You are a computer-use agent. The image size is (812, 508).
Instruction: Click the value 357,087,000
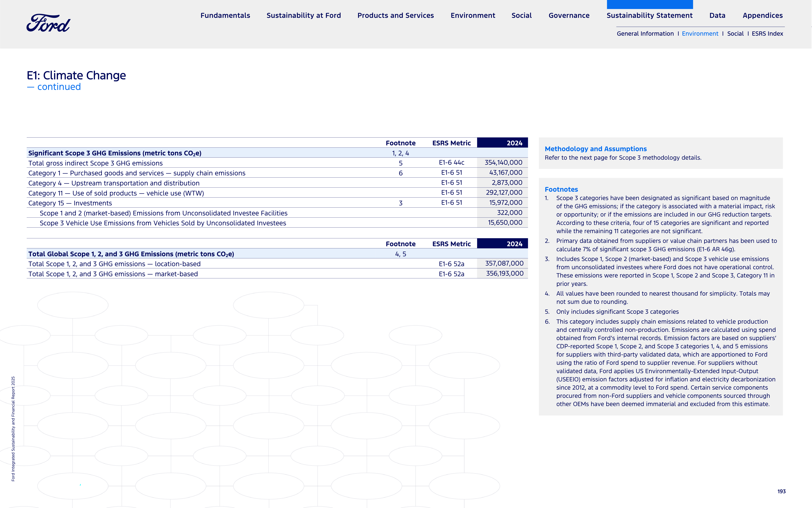point(504,263)
